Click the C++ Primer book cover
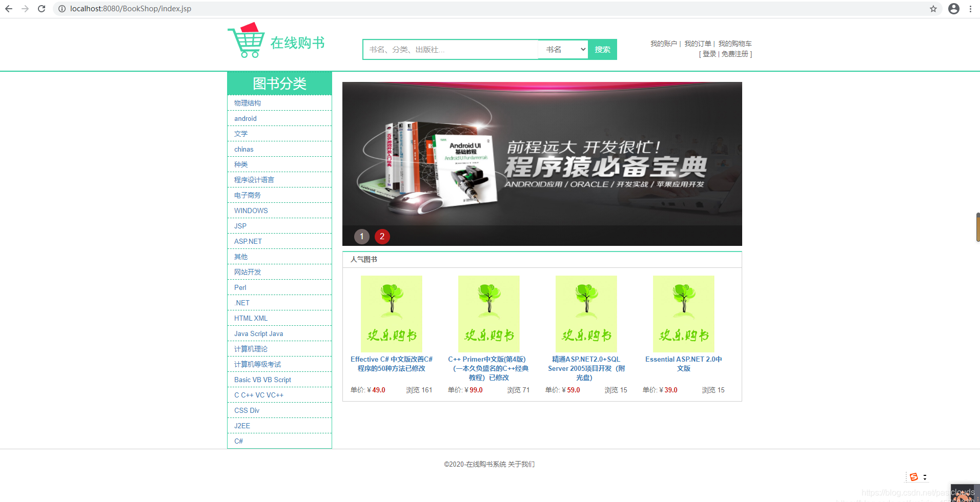 [x=489, y=313]
